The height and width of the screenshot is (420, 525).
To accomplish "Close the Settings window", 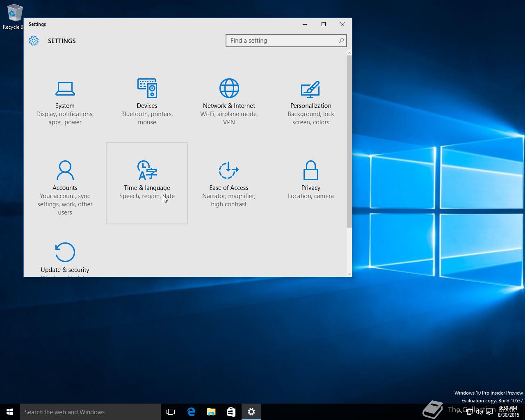I will tap(342, 24).
